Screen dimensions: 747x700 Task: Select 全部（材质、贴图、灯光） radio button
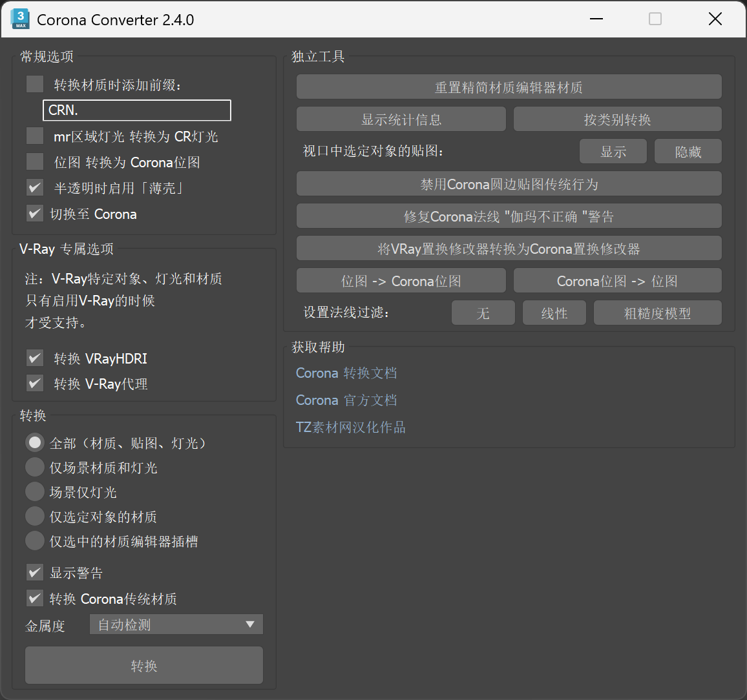35,442
